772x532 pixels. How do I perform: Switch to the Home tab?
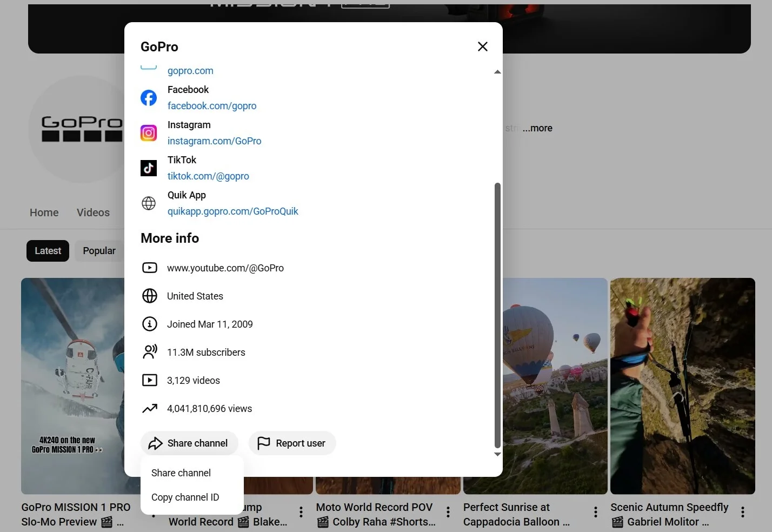point(44,212)
